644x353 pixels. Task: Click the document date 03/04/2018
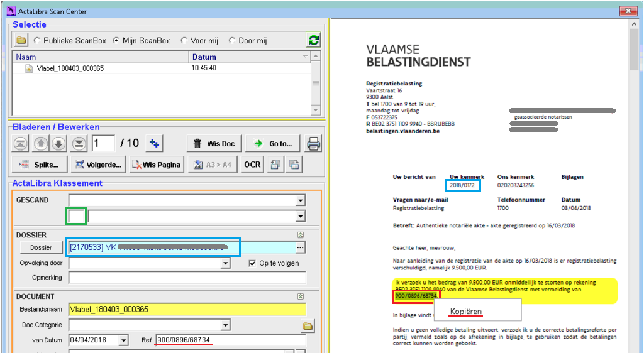pos(576,209)
